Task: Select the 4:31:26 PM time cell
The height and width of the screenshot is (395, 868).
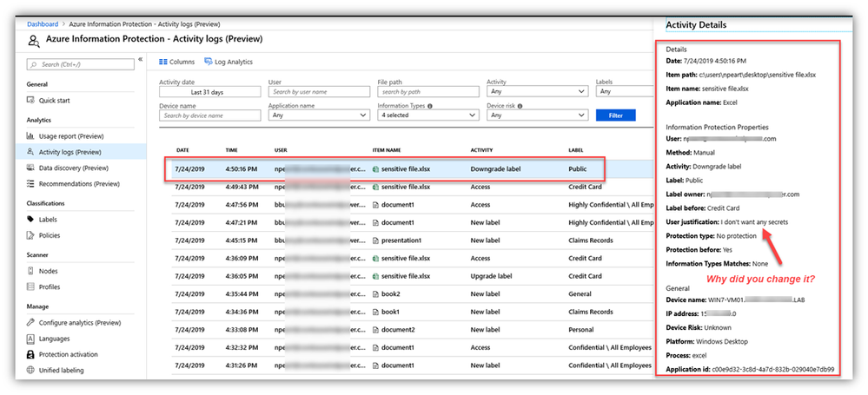Action: pyautogui.click(x=242, y=365)
